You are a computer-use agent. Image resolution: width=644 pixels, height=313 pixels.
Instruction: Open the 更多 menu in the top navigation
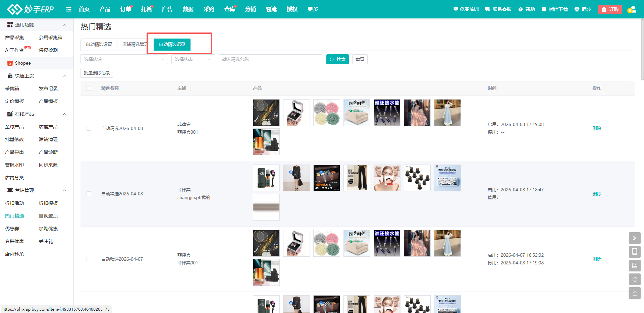(x=313, y=9)
